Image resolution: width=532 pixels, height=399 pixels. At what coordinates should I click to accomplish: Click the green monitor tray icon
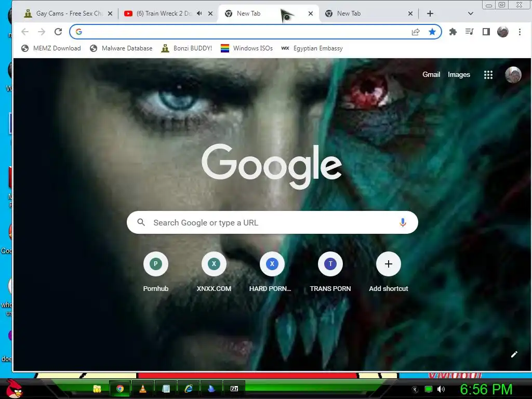(x=429, y=390)
